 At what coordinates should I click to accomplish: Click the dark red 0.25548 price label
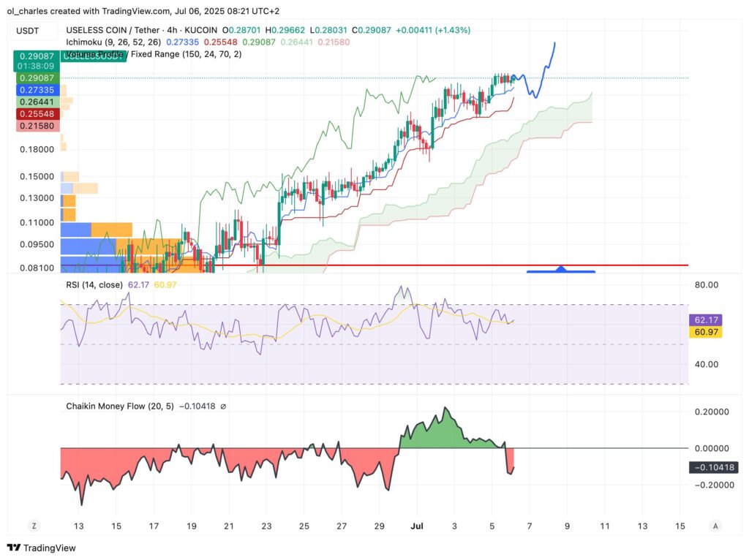[37, 114]
